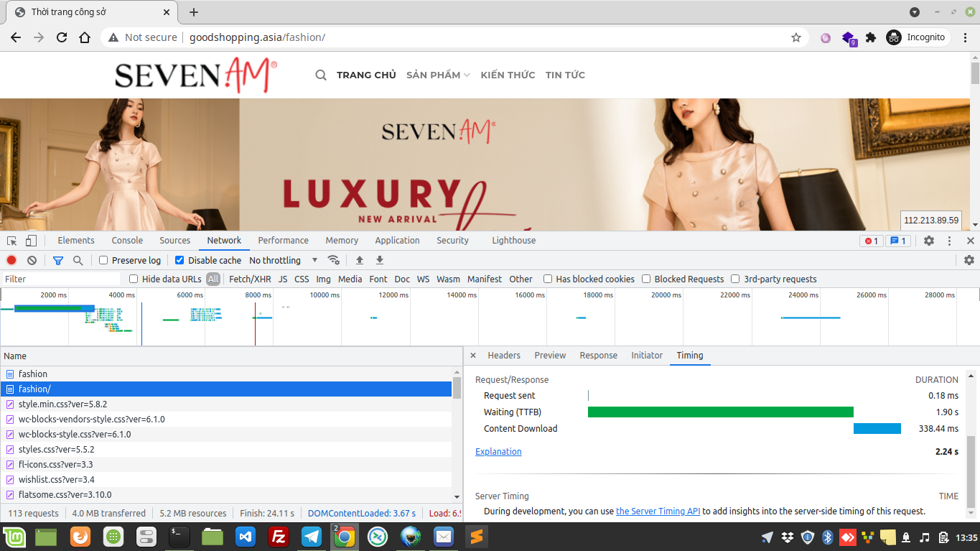Open Sublime Text from taskbar
This screenshot has width=980, height=551.
(476, 537)
